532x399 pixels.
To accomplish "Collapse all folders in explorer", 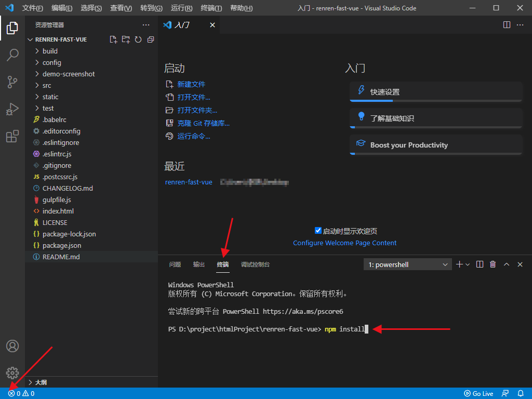I will point(151,39).
